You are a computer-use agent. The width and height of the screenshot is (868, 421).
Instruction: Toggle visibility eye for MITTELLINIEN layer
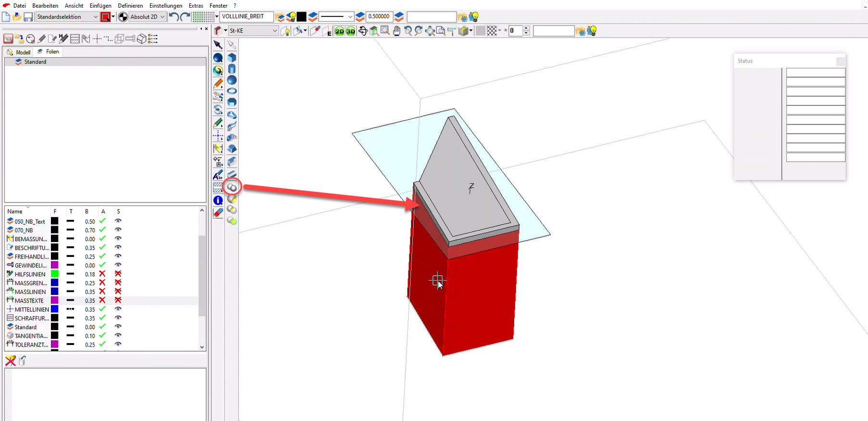click(118, 309)
